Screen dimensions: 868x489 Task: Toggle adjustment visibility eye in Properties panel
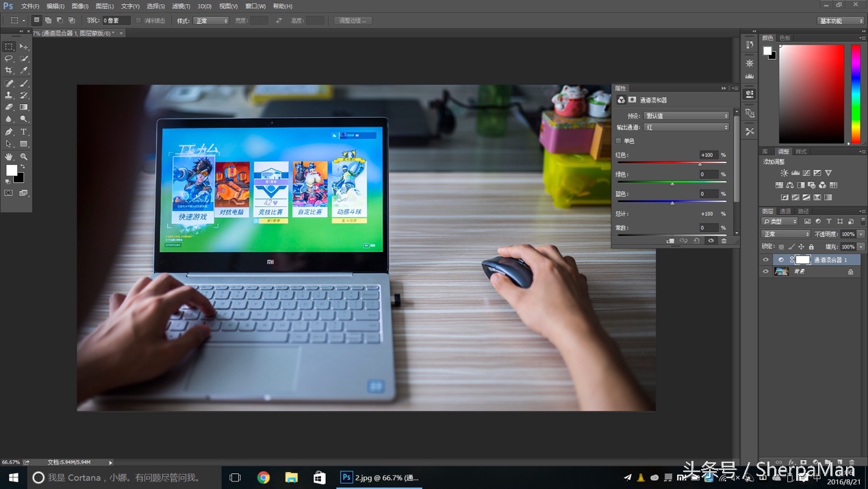(x=711, y=241)
